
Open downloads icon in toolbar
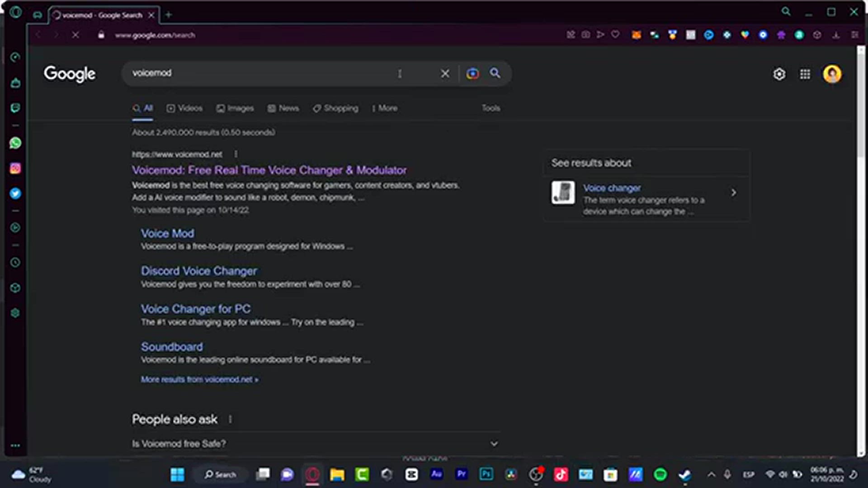[x=836, y=35]
